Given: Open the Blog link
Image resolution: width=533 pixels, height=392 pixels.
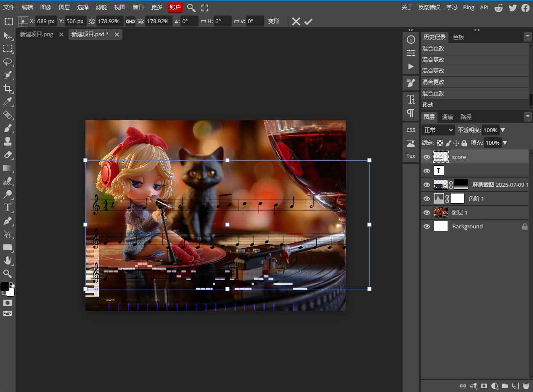Looking at the screenshot, I should tap(469, 8).
